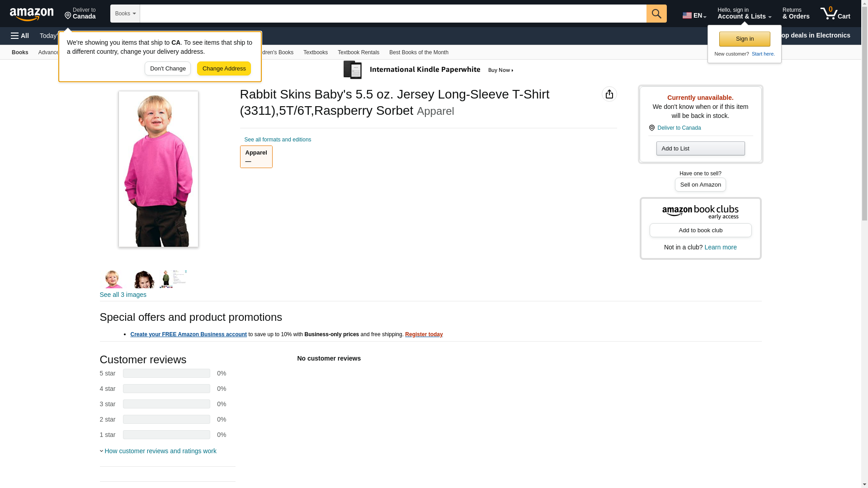Expand Account & Lists menu
Screen dimensions: 868x488
pyautogui.click(x=744, y=13)
